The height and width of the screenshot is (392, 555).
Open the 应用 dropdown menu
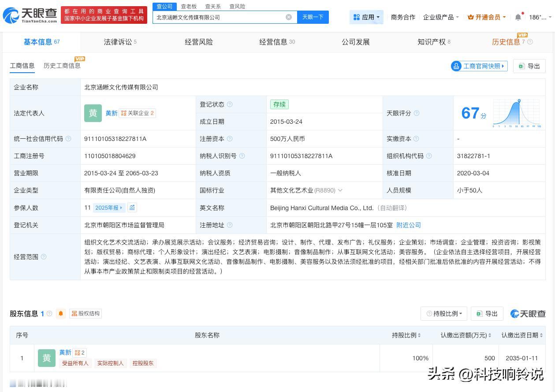(366, 17)
